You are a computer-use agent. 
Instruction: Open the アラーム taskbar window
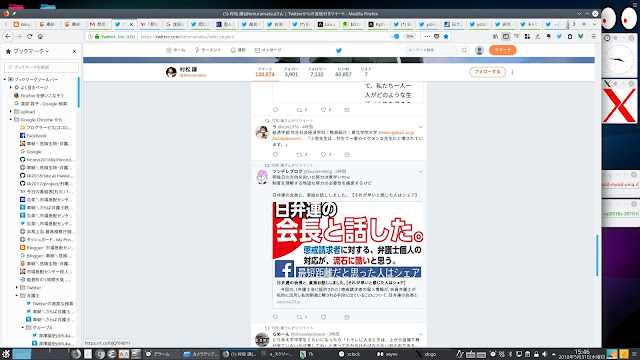coord(161,354)
